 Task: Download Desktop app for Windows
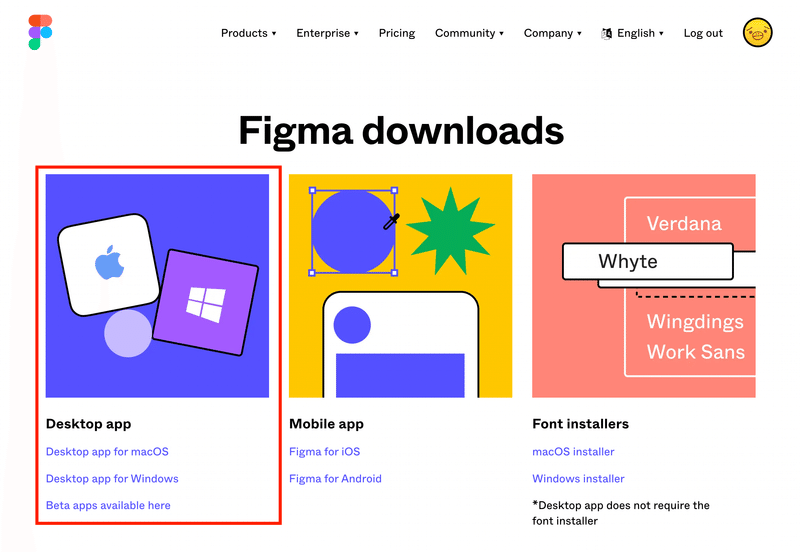pos(112,479)
